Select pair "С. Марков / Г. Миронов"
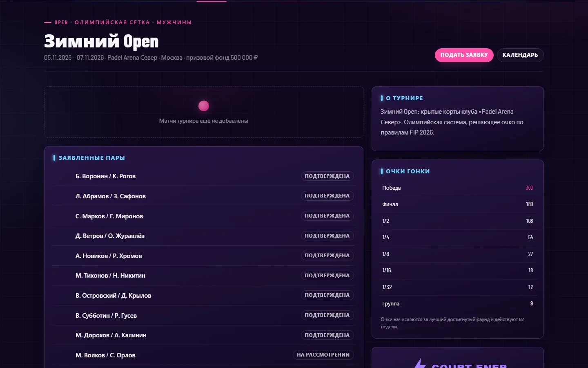588x368 pixels. pyautogui.click(x=109, y=216)
